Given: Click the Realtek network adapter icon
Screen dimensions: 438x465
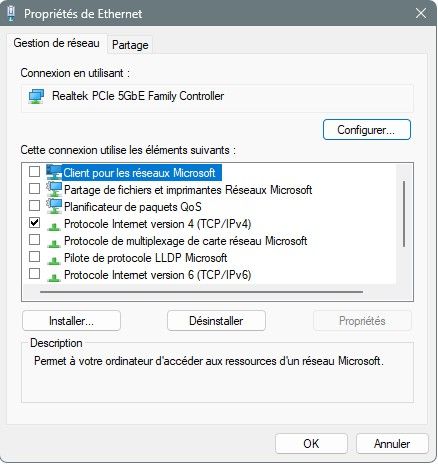Looking at the screenshot, I should click(x=36, y=96).
